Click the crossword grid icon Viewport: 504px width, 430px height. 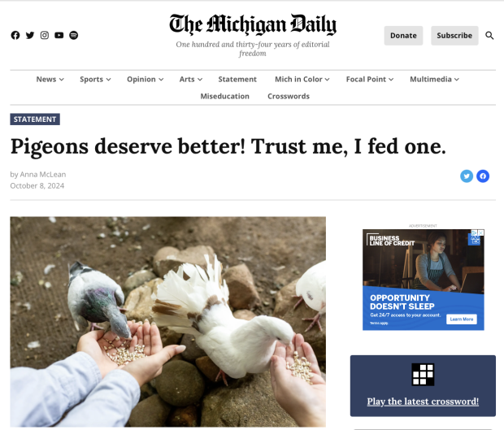coord(423,375)
